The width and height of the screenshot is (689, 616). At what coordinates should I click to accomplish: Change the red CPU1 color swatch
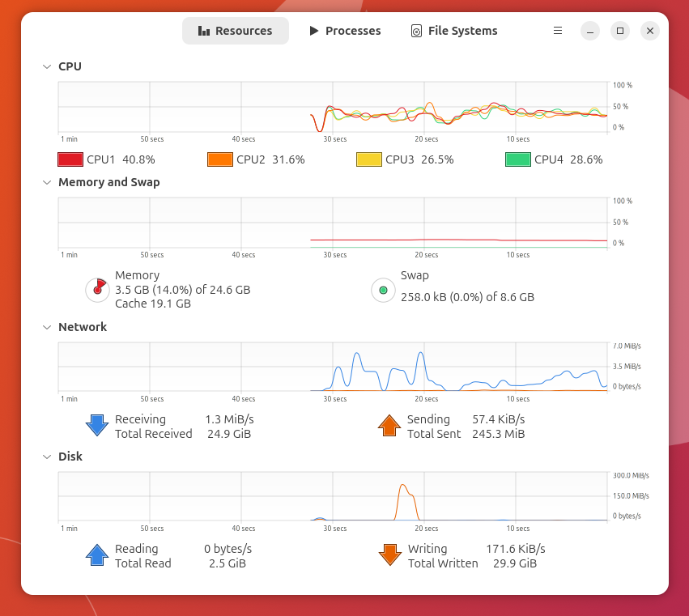point(70,159)
